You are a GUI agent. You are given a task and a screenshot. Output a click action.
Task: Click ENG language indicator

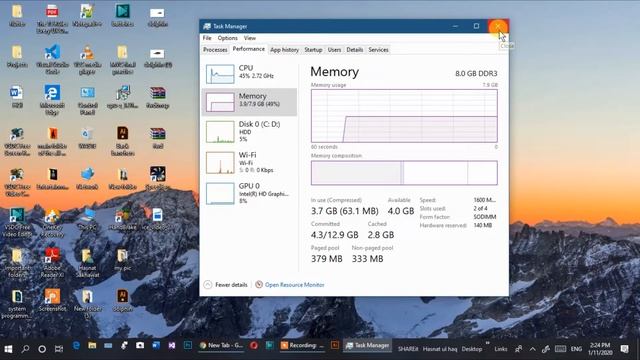576,349
